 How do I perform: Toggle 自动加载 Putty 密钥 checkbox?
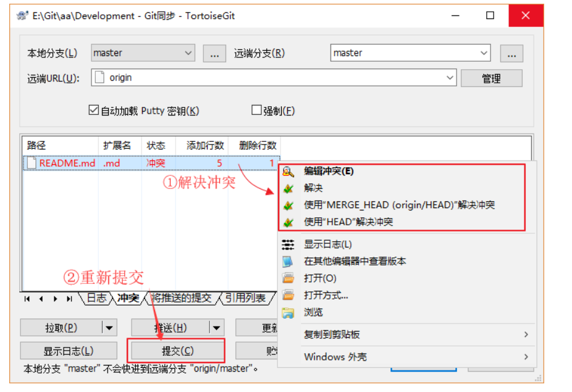point(94,111)
